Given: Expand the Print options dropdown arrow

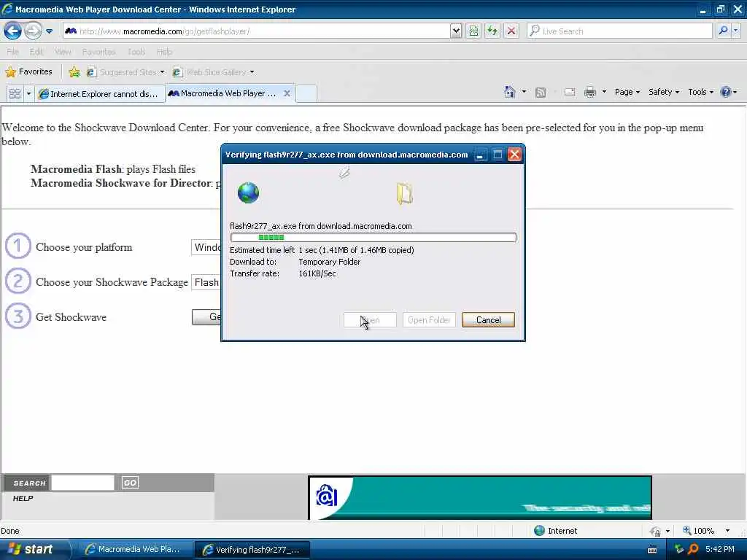Looking at the screenshot, I should (604, 91).
